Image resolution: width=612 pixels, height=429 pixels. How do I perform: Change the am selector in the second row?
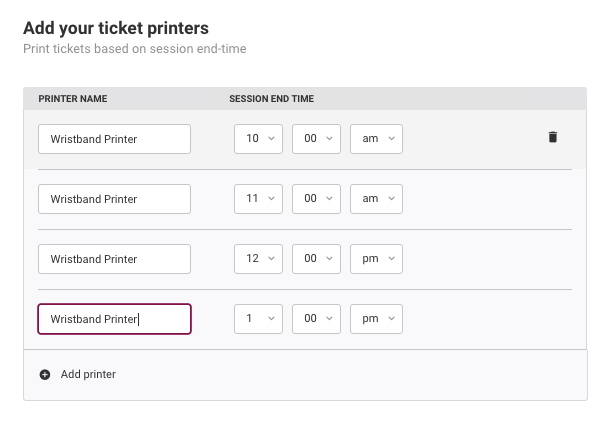coord(376,199)
